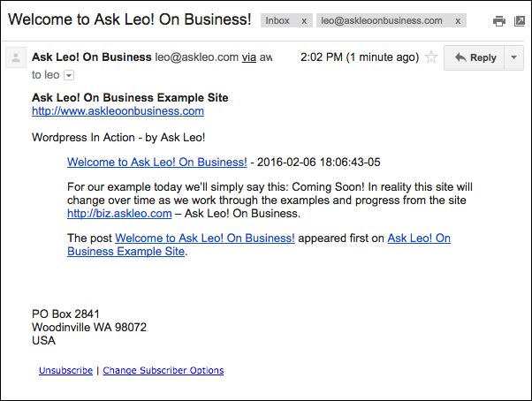Remove the Inbox label with x
The image size is (532, 401).
click(304, 21)
